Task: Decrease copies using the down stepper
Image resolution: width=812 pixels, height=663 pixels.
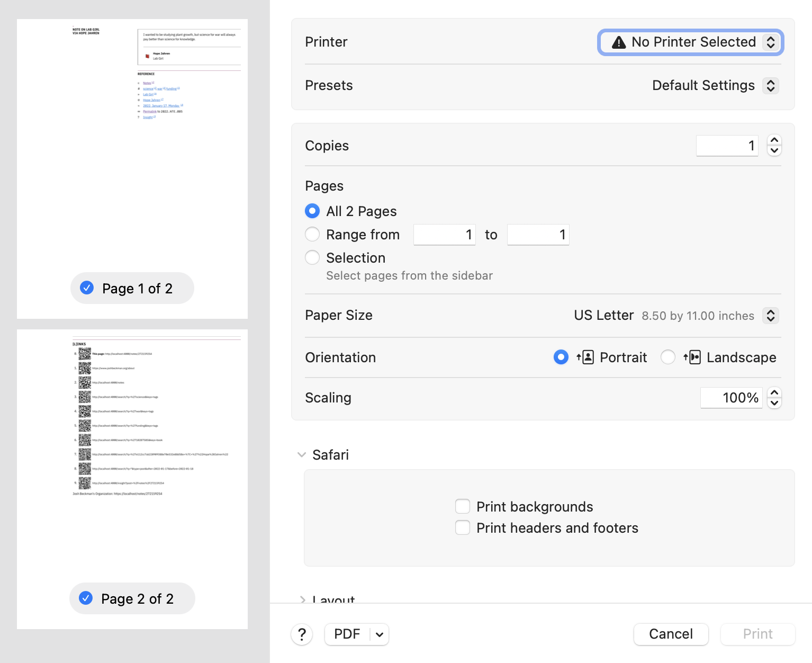Action: click(x=774, y=151)
